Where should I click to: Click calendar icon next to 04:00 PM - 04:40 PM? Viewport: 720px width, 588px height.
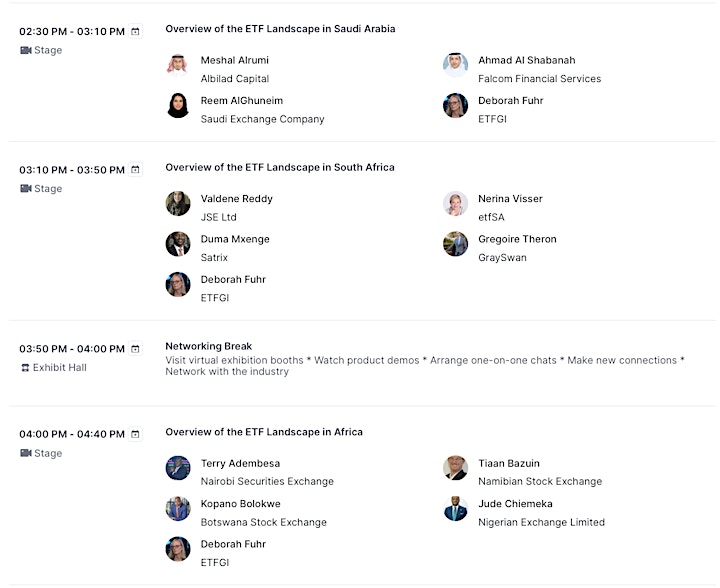[x=135, y=434]
